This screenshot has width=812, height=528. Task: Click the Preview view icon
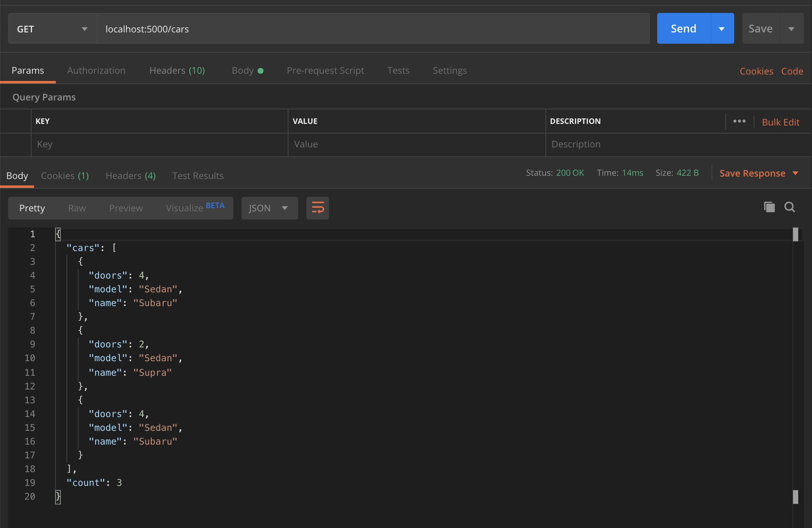(126, 208)
